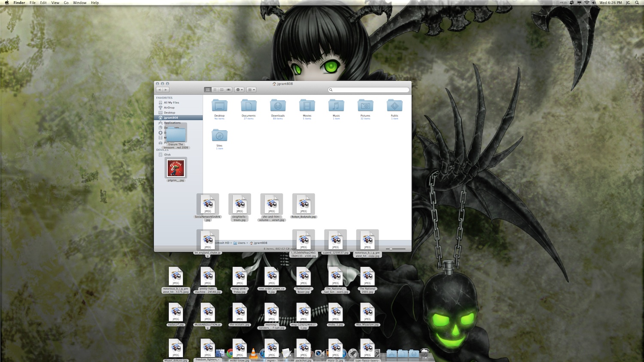Viewport: 644px width, 362px height.
Task: Open Launchpad rocket icon in the Dock
Action: pos(353,353)
